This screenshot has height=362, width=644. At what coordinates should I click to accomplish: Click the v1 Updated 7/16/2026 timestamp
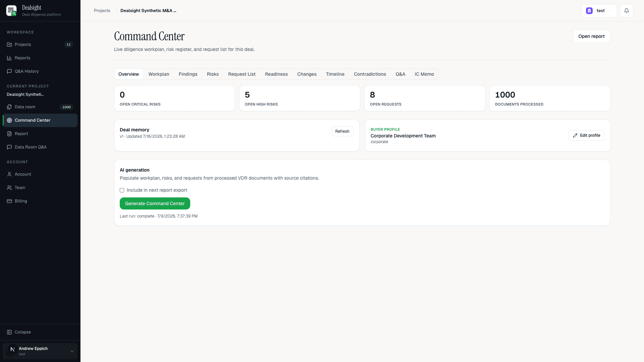152,136
